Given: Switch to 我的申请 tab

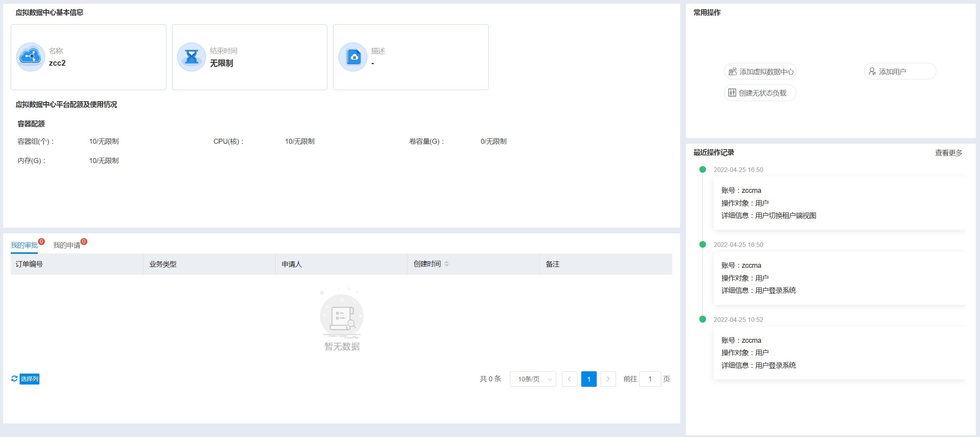Looking at the screenshot, I should [x=67, y=245].
